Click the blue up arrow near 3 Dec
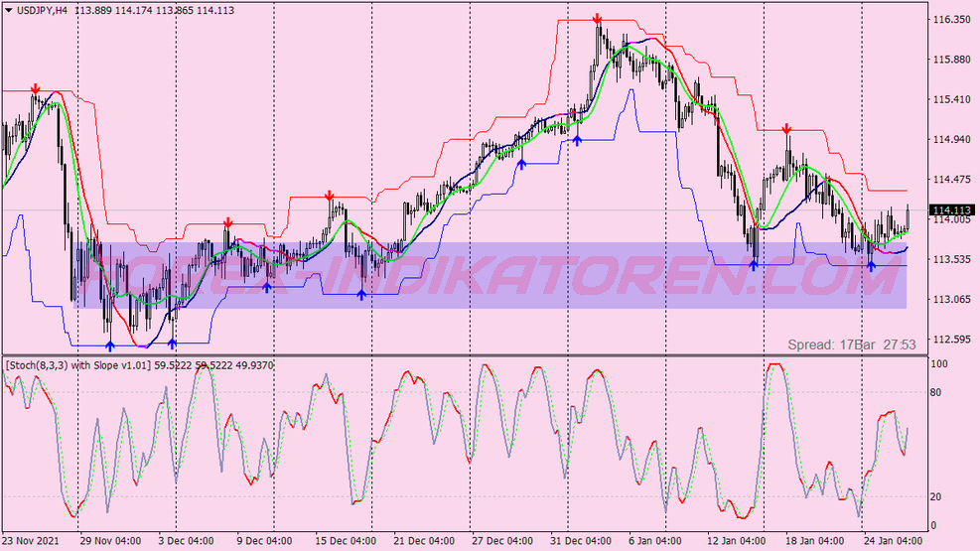The width and height of the screenshot is (980, 551). (173, 344)
